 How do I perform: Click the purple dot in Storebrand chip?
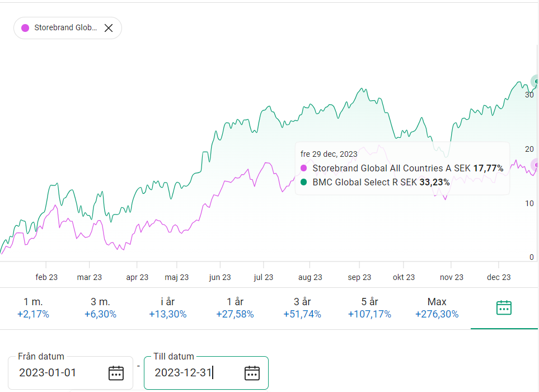coord(25,28)
